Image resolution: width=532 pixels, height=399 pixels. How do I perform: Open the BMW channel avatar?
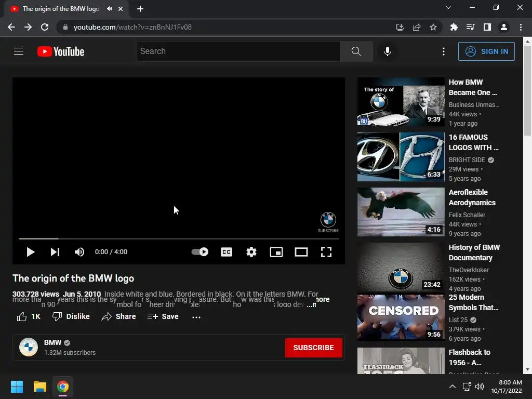[x=29, y=347]
